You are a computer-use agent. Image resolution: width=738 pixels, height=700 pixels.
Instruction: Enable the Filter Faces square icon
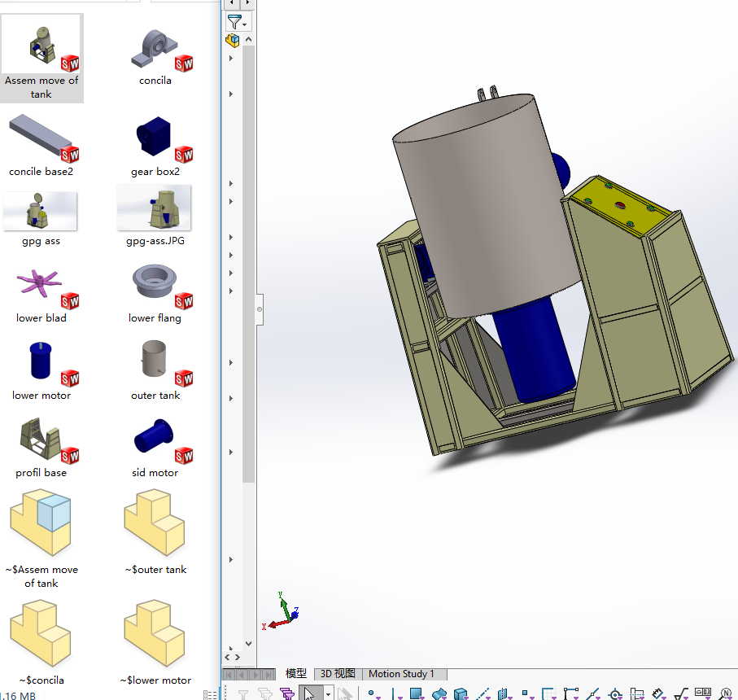coord(416,693)
